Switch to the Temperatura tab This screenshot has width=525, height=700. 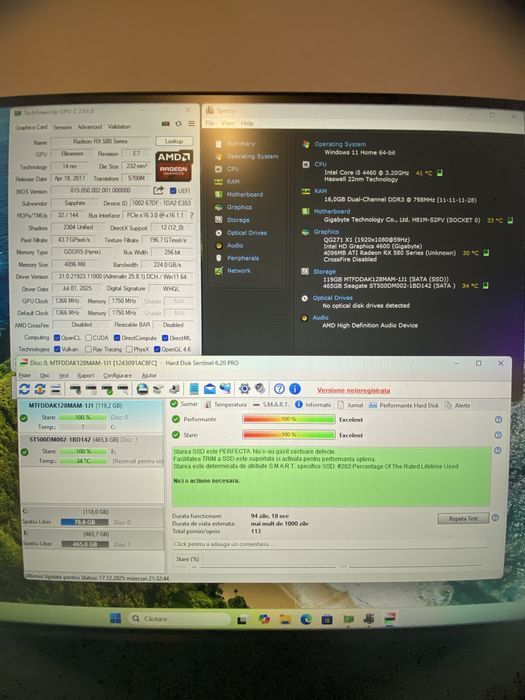[225, 405]
